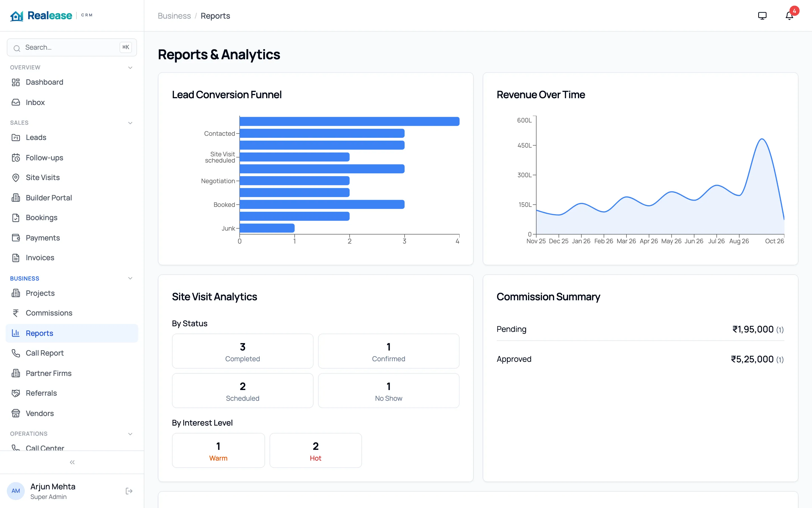This screenshot has width=812, height=508.
Task: Click the Hot interest level card
Action: (316, 450)
